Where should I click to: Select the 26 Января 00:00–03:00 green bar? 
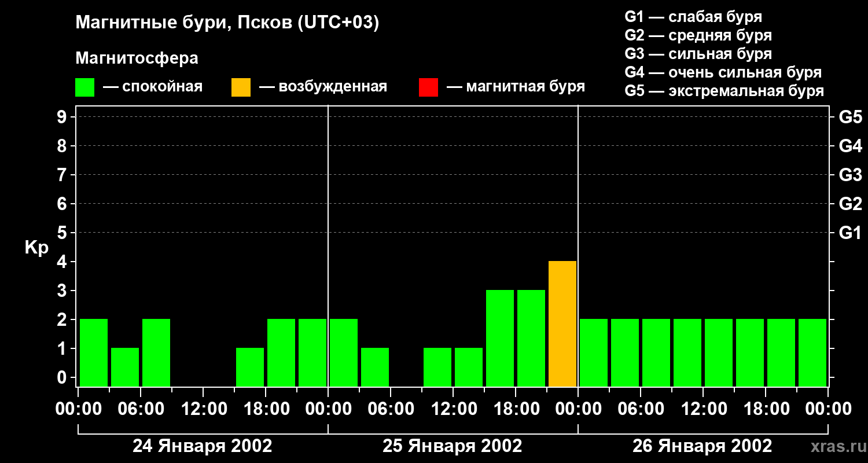(x=594, y=352)
